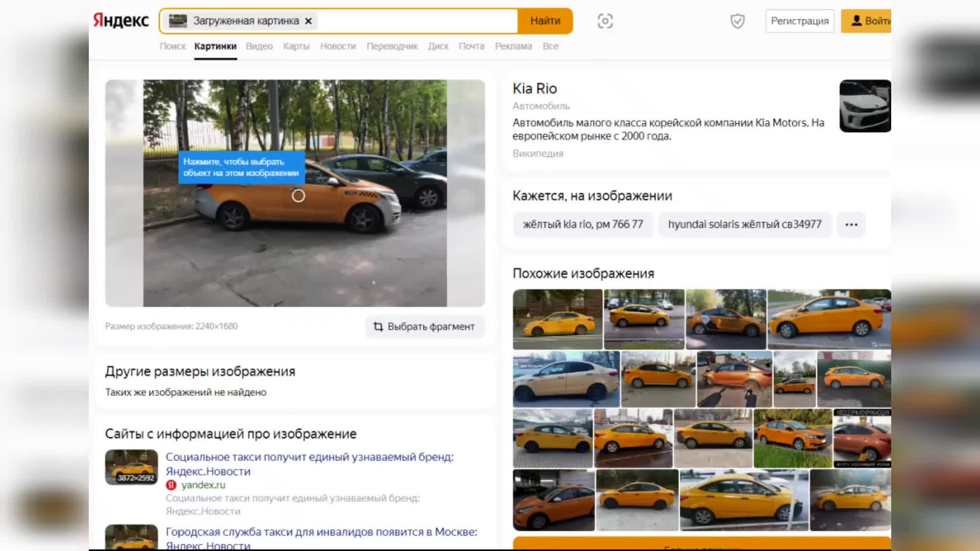980x551 pixels.
Task: Click the Найти search button
Action: pos(545,21)
